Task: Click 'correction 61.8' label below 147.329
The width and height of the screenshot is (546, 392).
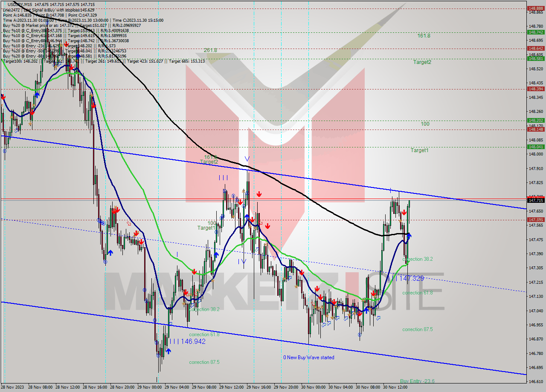Action: 417,293
